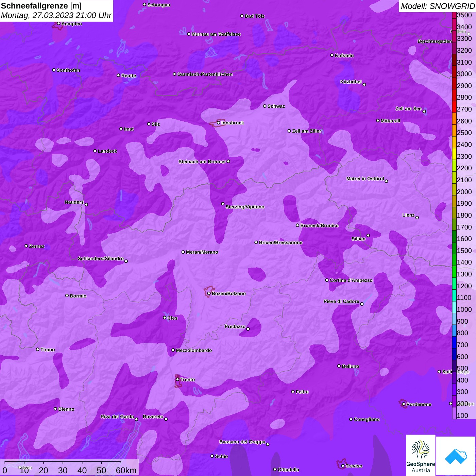Click the Nauders marker dot
The image size is (476, 476).
tap(86, 204)
